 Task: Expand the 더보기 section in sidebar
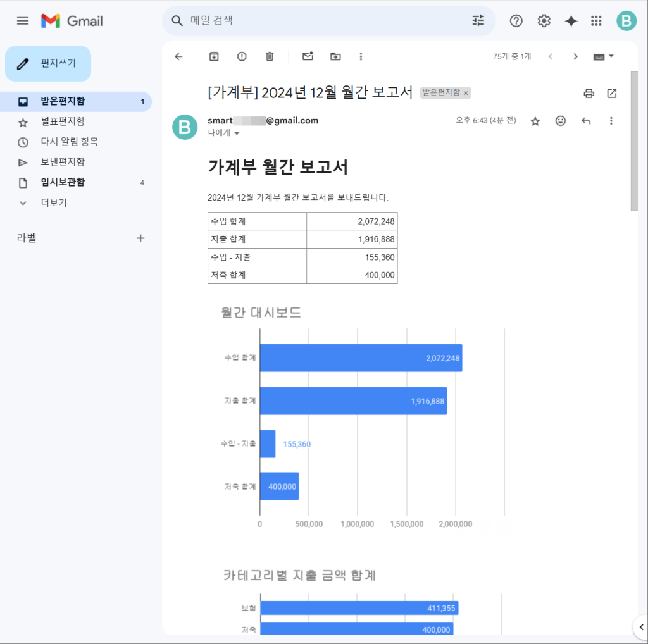tap(54, 202)
